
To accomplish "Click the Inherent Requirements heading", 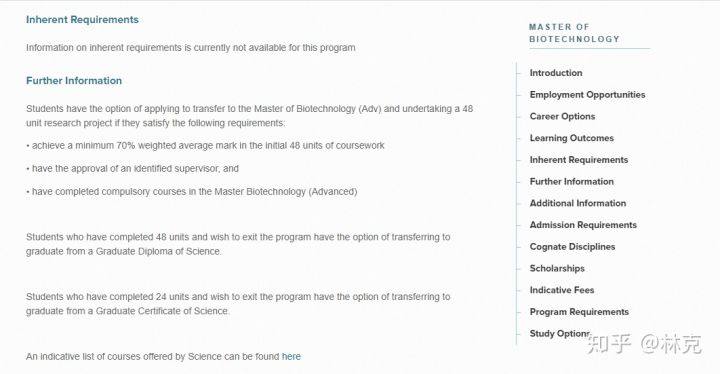I will click(x=82, y=20).
